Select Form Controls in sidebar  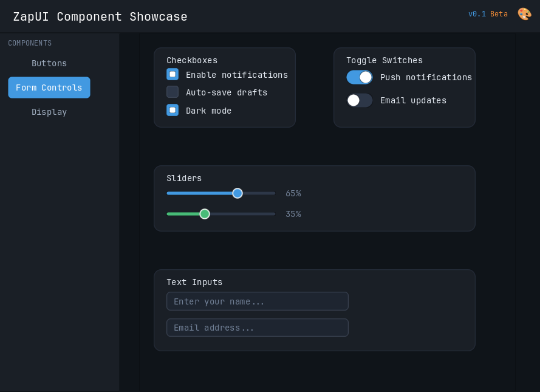point(49,88)
